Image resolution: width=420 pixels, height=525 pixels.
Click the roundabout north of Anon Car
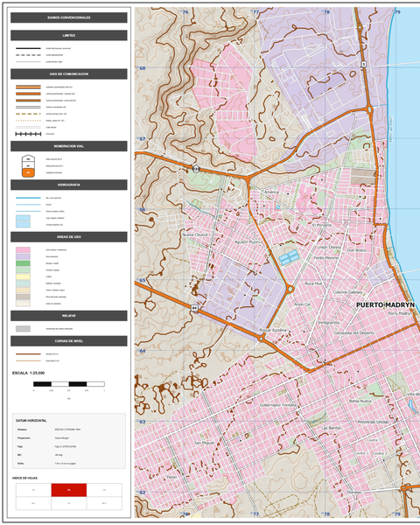pos(290,289)
